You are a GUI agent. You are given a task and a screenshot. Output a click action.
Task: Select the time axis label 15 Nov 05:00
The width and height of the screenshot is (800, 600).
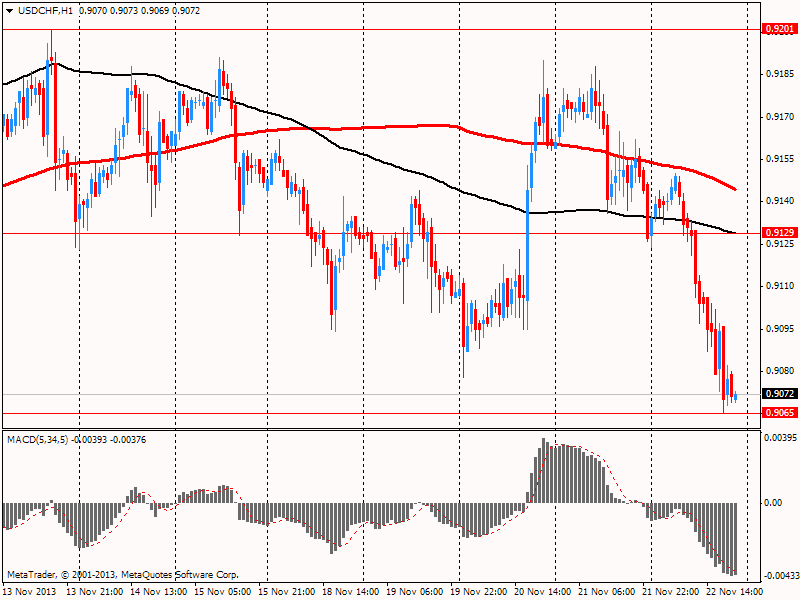coord(222,592)
